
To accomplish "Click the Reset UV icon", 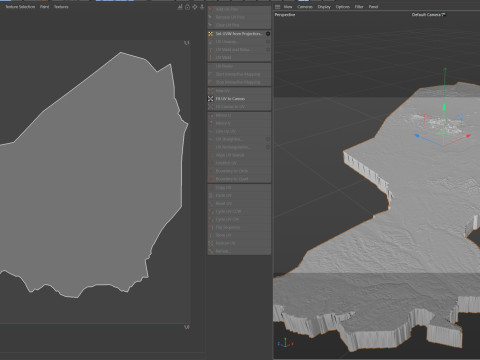I will tap(210, 203).
